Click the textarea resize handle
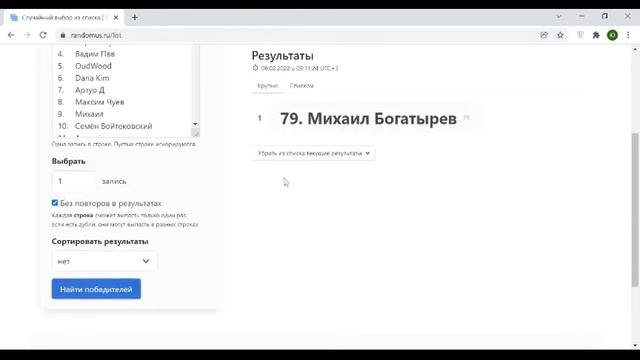The width and height of the screenshot is (640, 360). pos(196,133)
